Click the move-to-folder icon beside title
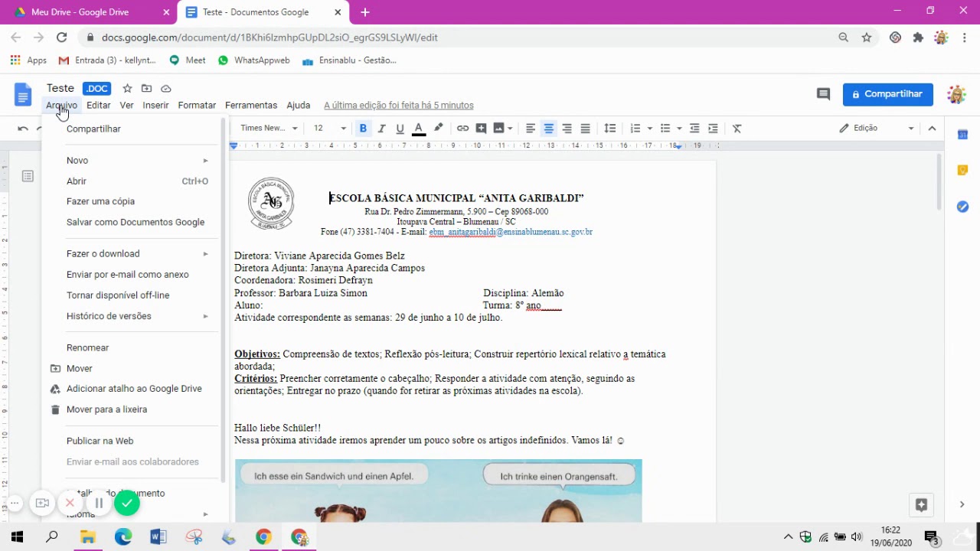This screenshot has width=980, height=551. pos(146,89)
